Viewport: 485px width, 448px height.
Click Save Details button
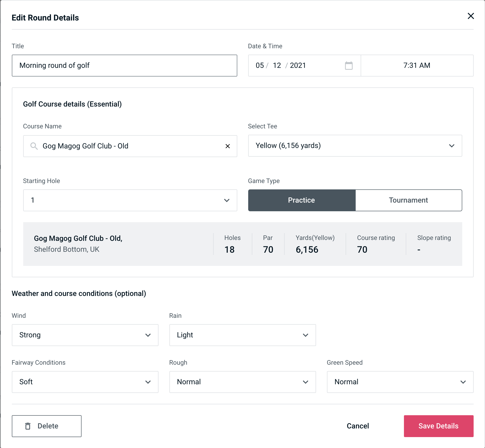[x=438, y=426]
